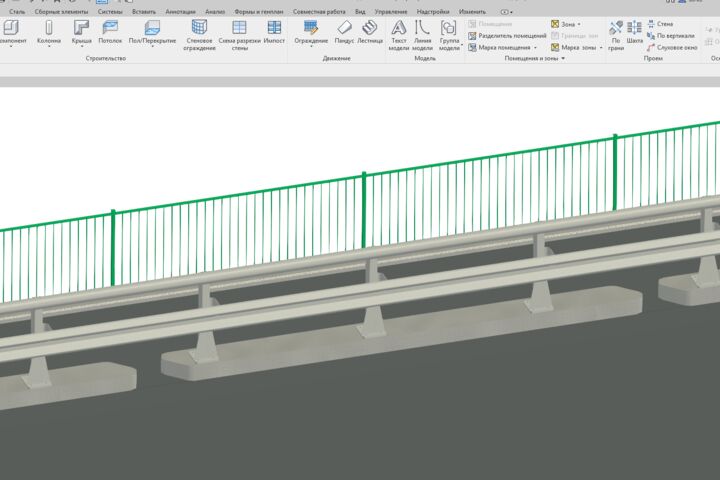Select the Стена opening tool in Проем
This screenshot has width=720, height=480.
(x=660, y=24)
